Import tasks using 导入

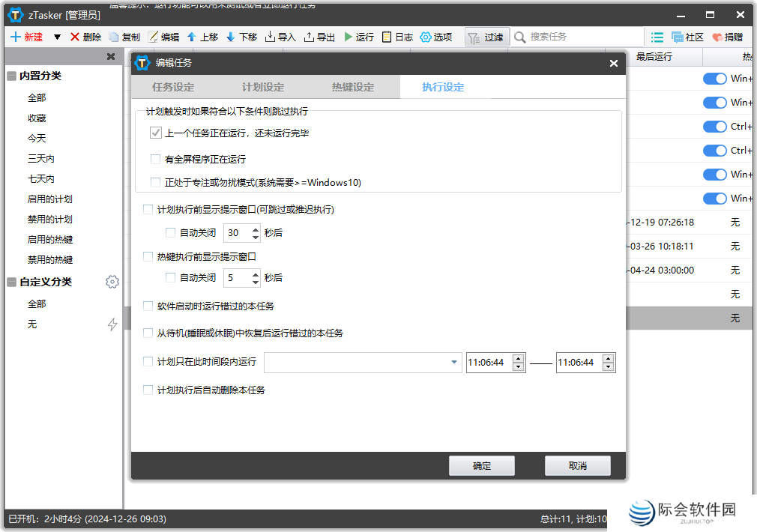pyautogui.click(x=280, y=37)
